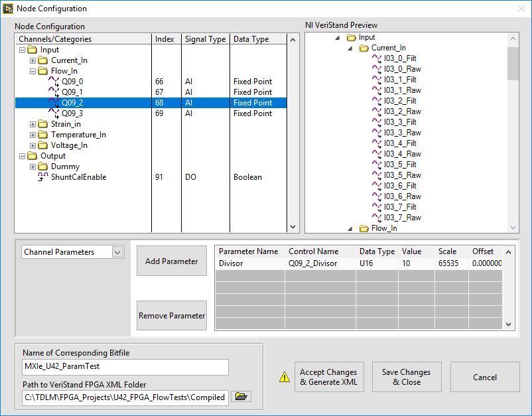Click the signal icon for I03_4_Raw

coord(377,154)
